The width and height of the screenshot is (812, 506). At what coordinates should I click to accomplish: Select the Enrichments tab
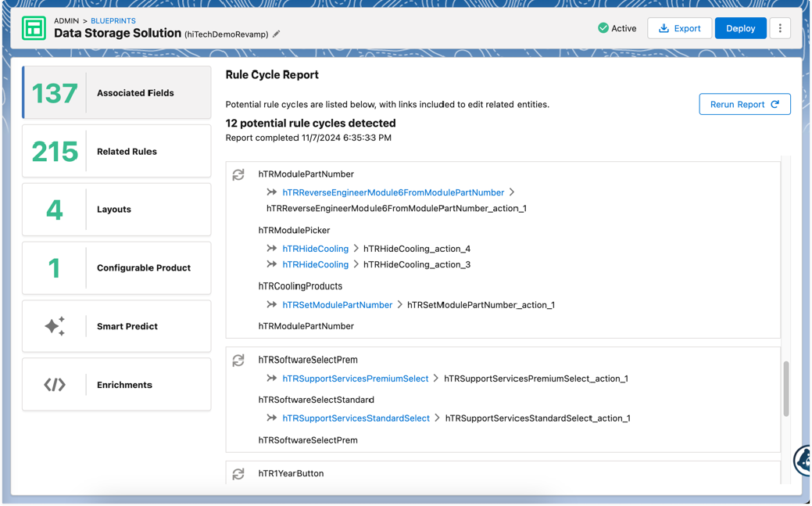pyautogui.click(x=116, y=385)
